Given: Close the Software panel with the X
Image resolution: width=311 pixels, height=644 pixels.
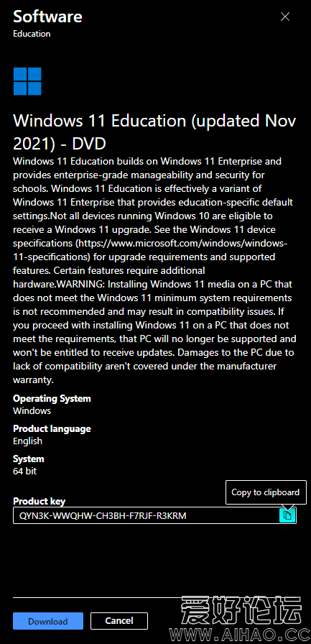Looking at the screenshot, I should pos(284,17).
